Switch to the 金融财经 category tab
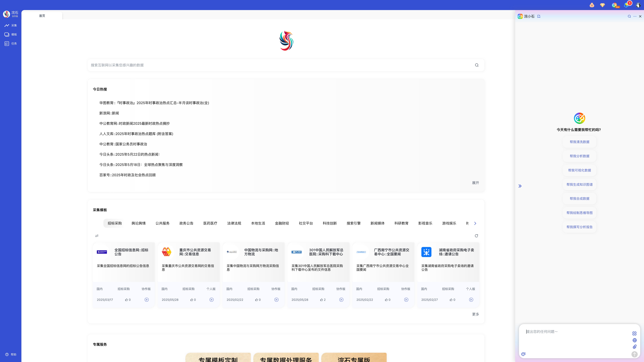The width and height of the screenshot is (644, 362). point(282,223)
